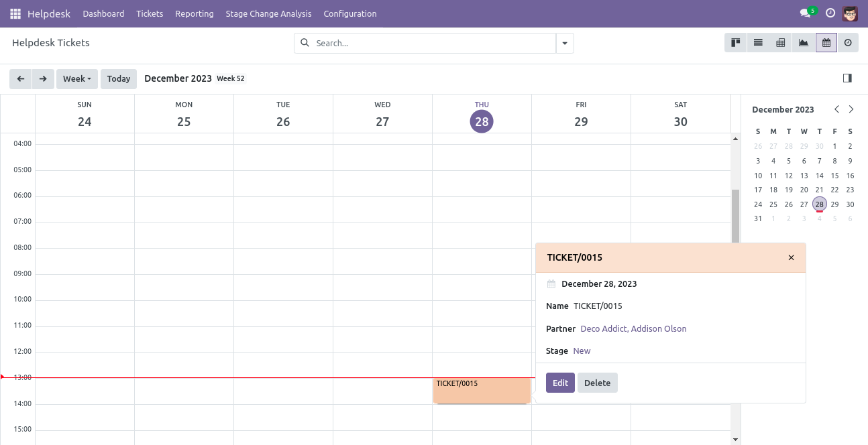Select Saturday 30 column header

click(680, 114)
